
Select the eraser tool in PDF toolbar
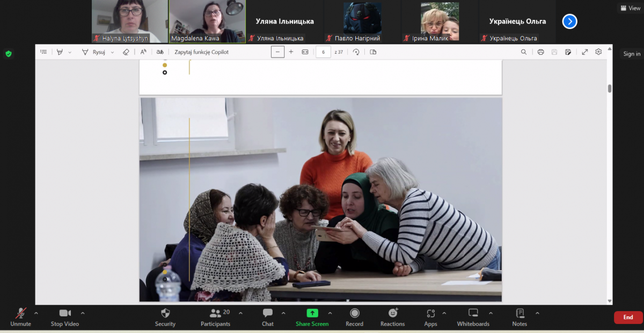click(x=126, y=52)
